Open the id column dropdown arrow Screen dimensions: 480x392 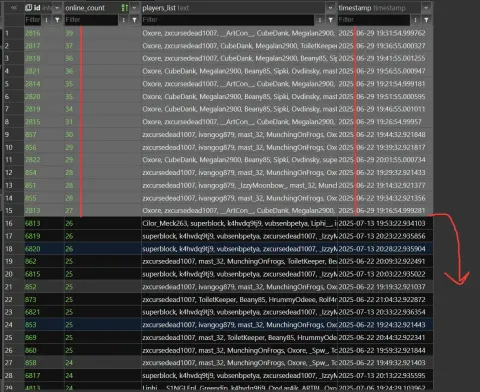[57, 8]
